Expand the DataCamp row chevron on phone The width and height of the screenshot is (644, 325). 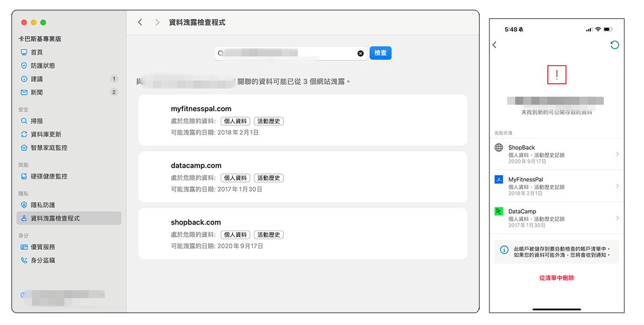coord(617,218)
